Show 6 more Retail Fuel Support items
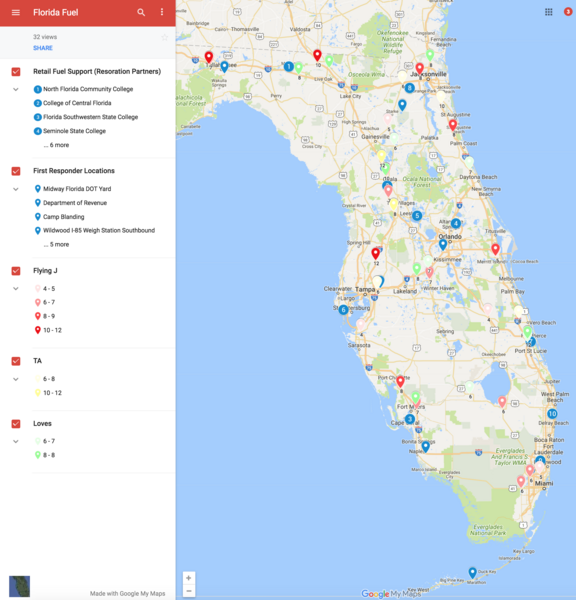Viewport: 576px width, 600px height. pos(56,145)
